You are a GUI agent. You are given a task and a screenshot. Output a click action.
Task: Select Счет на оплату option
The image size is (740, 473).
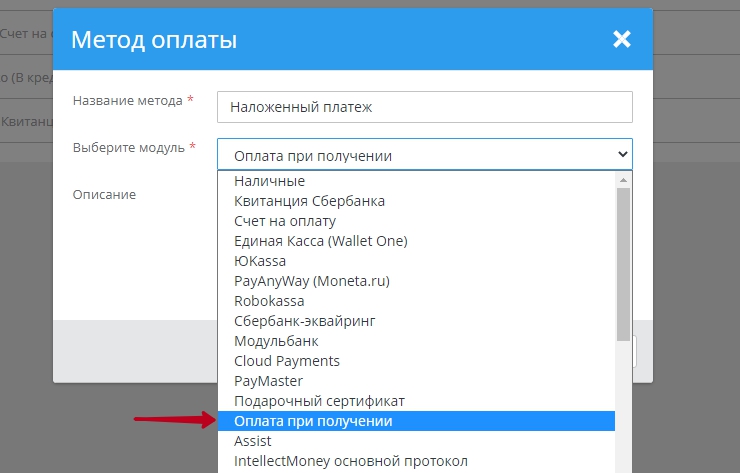pos(285,221)
